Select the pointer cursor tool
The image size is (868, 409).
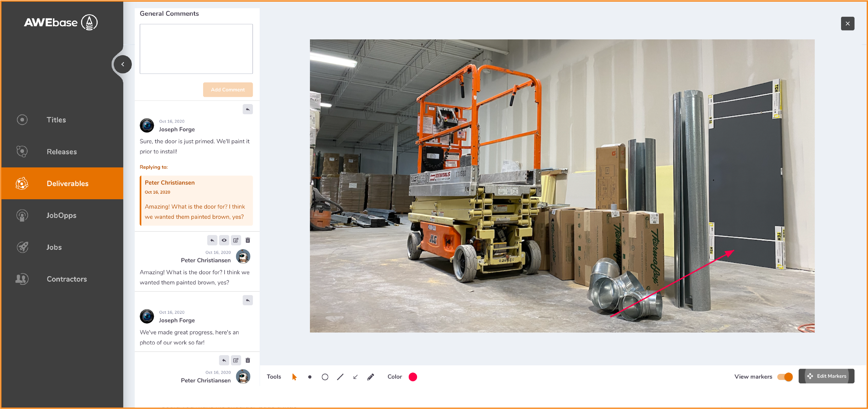[x=294, y=377]
